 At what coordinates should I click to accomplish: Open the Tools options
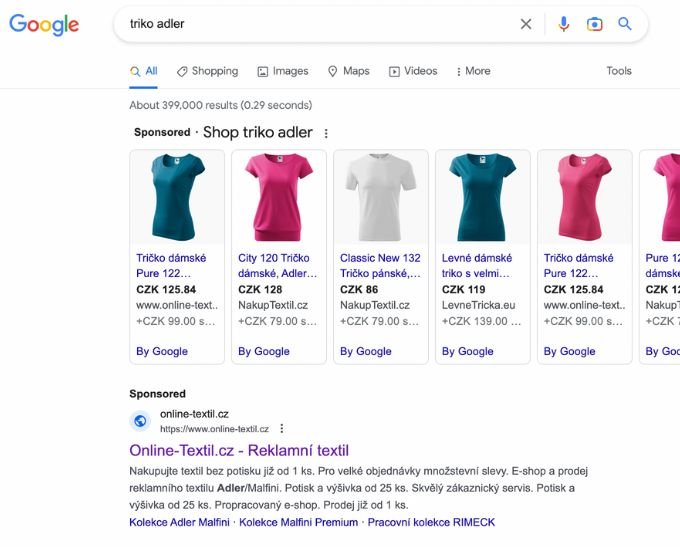[x=619, y=71]
